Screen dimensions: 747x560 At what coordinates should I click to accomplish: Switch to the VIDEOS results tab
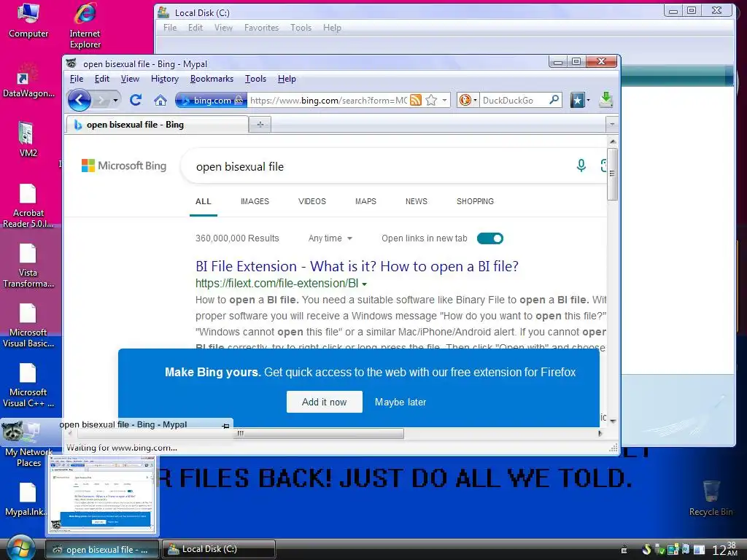(312, 201)
